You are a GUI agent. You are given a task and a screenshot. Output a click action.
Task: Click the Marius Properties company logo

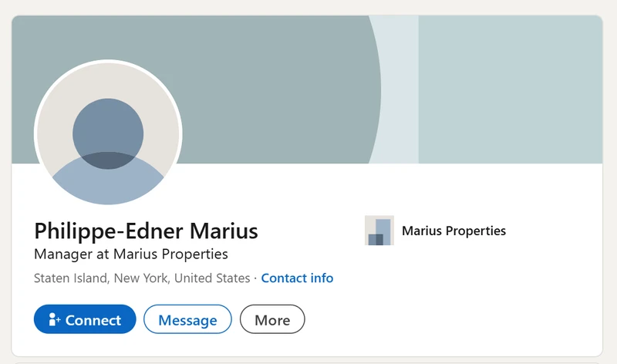(x=379, y=231)
